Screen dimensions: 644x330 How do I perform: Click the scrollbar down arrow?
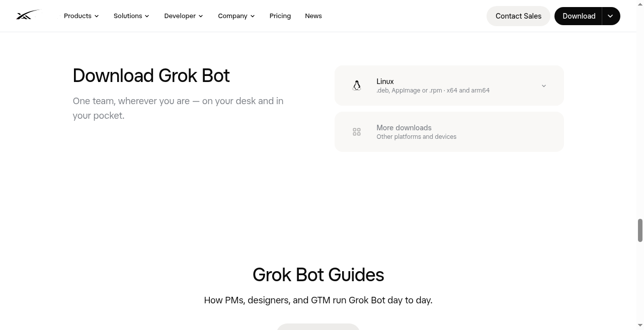coord(640,326)
